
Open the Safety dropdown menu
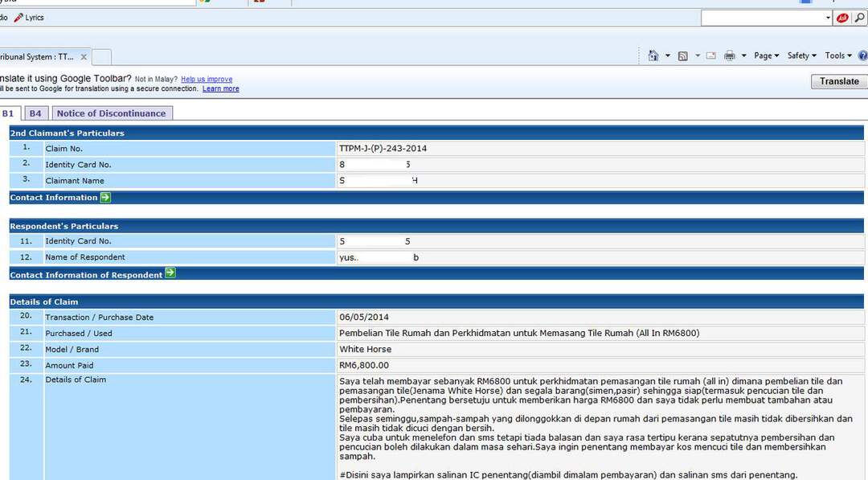801,55
